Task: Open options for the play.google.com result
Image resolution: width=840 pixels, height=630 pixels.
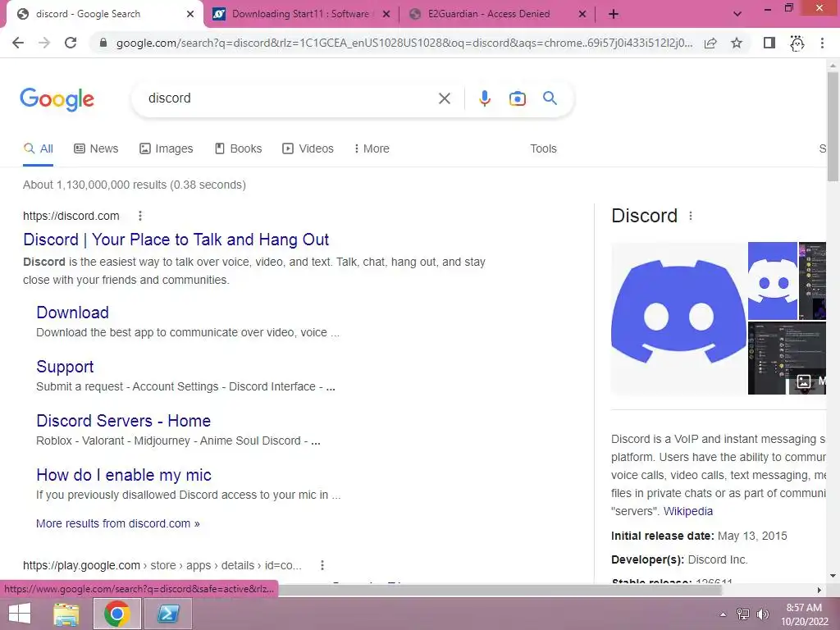Action: pos(322,565)
